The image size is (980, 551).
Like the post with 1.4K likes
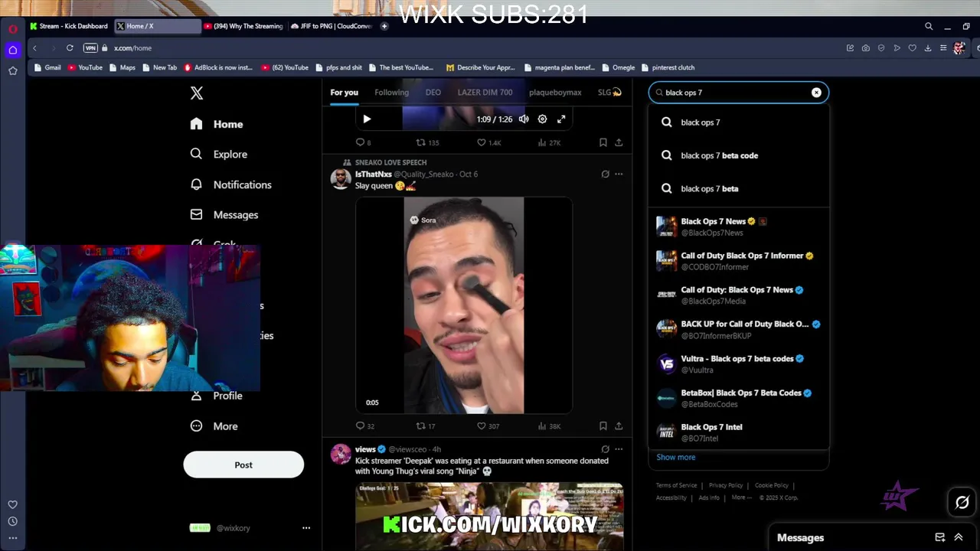[x=488, y=142]
